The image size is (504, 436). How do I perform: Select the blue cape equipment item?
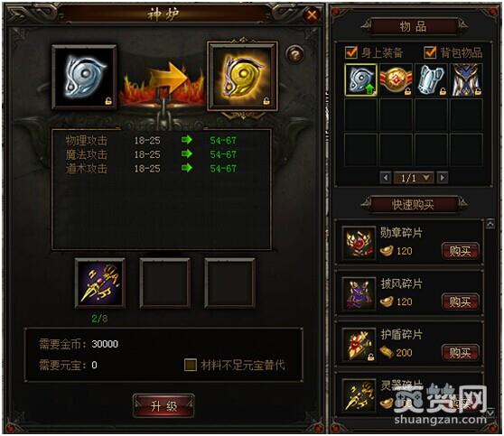coord(466,79)
